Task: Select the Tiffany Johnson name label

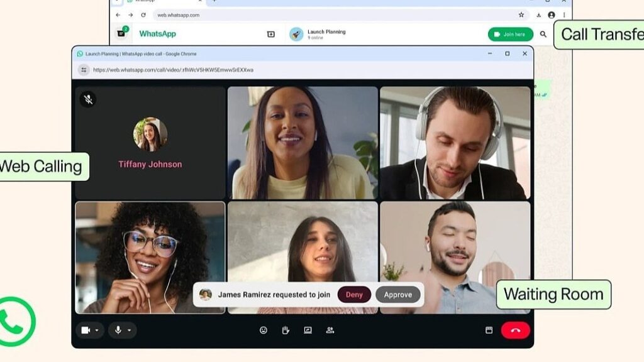Action: coord(150,164)
